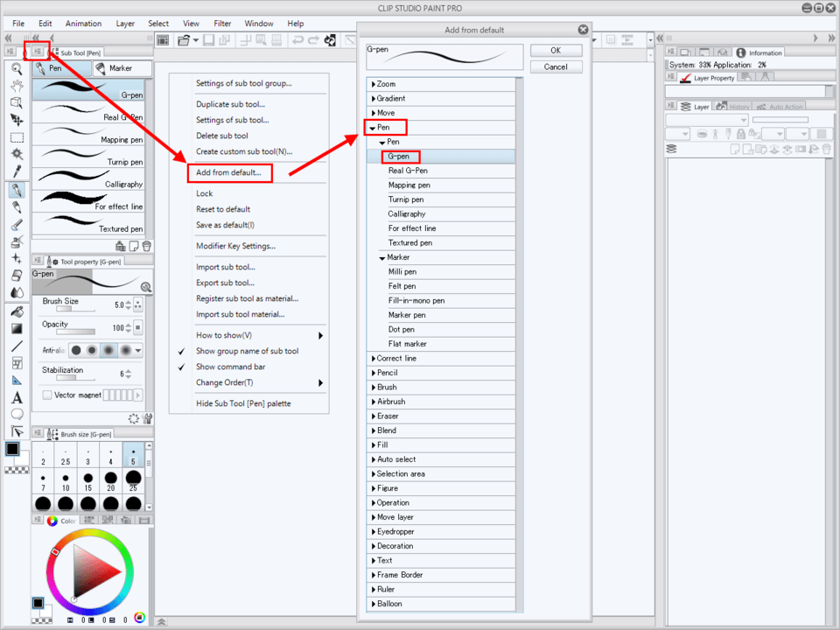The width and height of the screenshot is (840, 630).
Task: Click Add from default menu entry
Action: (x=228, y=172)
